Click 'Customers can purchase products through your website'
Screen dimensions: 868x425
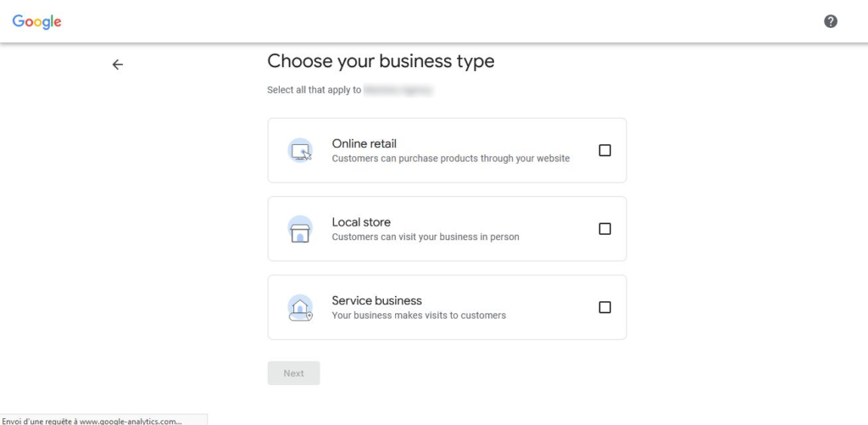(451, 159)
